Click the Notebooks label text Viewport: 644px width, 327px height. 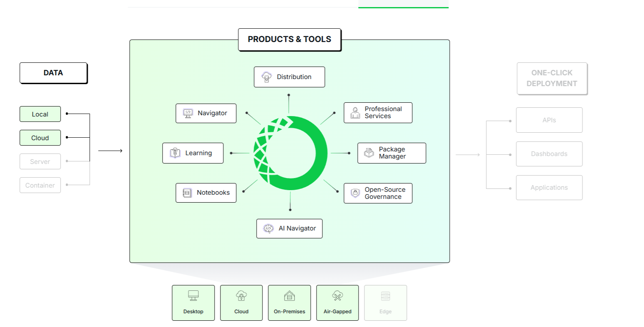tap(213, 193)
